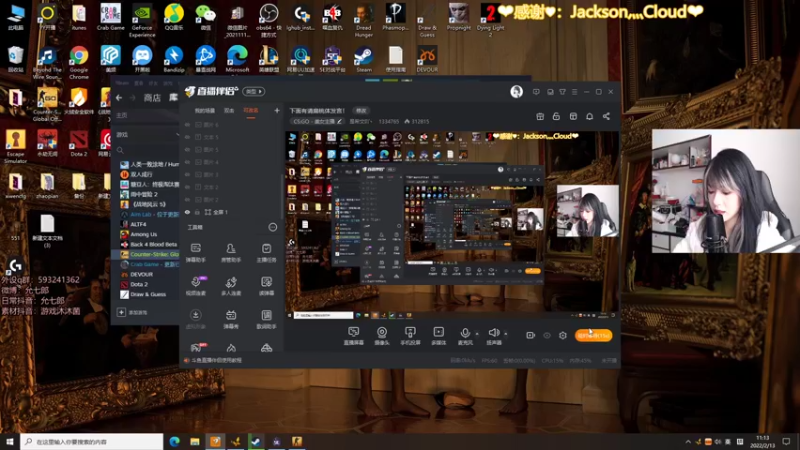This screenshot has width=800, height=450.
Task: Click the Windows taskbar search box
Action: pyautogui.click(x=92, y=441)
